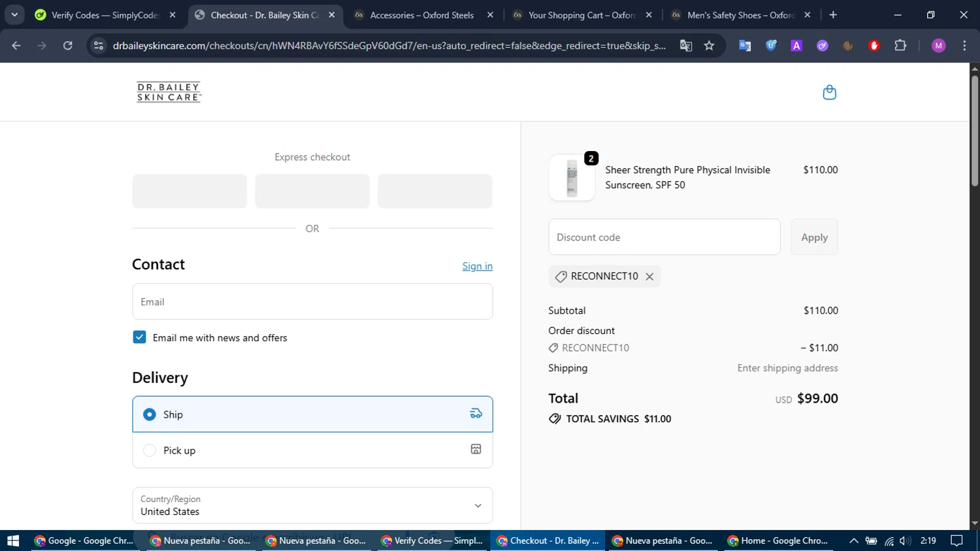The height and width of the screenshot is (551, 980).
Task: Open the shopping bag cart icon
Action: [x=829, y=92]
